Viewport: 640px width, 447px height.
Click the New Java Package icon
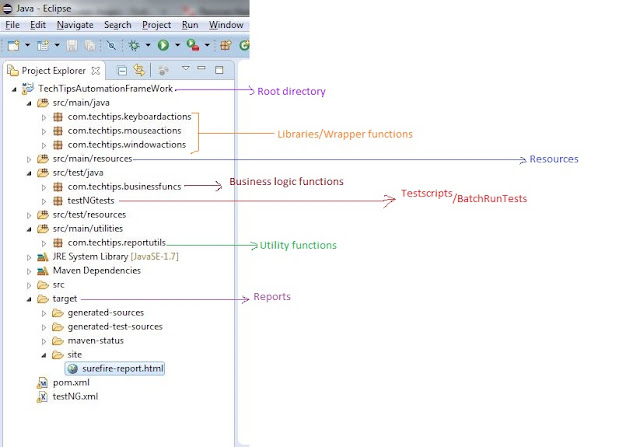(226, 45)
